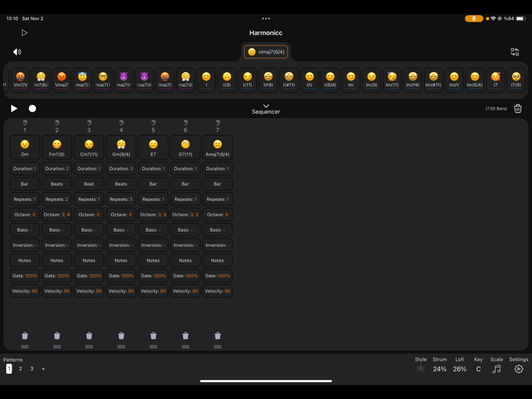This screenshot has height=399, width=532.
Task: Select the Gm(6/4) chord on step 4
Action: (121, 147)
